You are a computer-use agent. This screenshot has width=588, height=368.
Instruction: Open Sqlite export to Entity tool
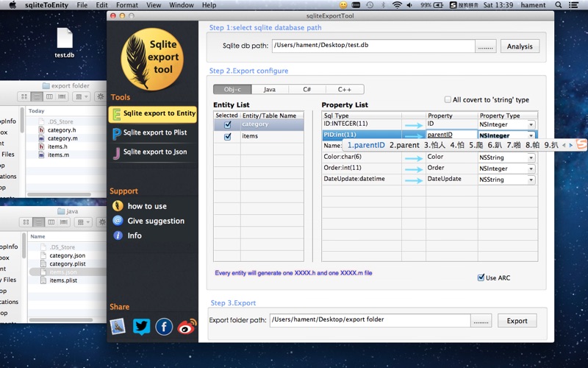(x=153, y=114)
